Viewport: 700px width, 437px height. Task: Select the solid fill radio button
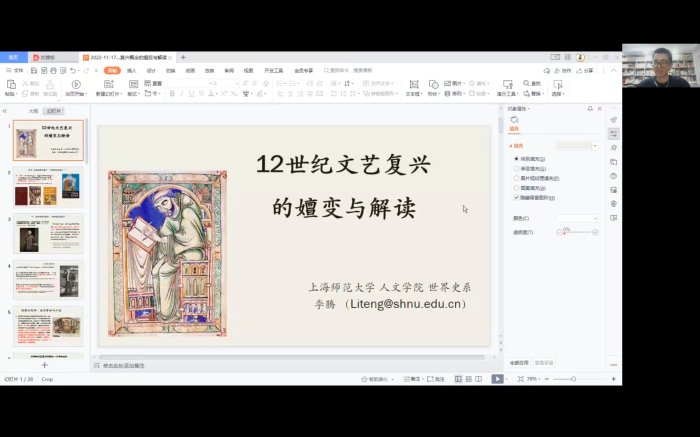(517, 158)
